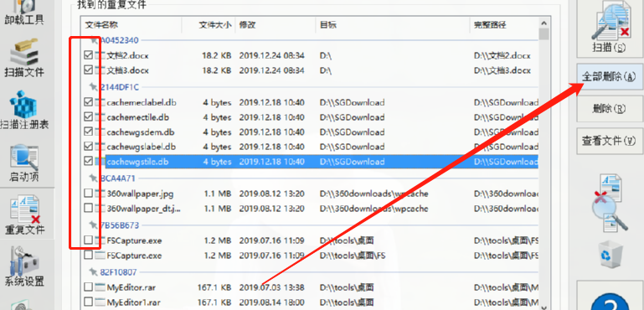This screenshot has width=644, height=310.
Task: Select the MyEditor.rar file name
Action: click(131, 287)
